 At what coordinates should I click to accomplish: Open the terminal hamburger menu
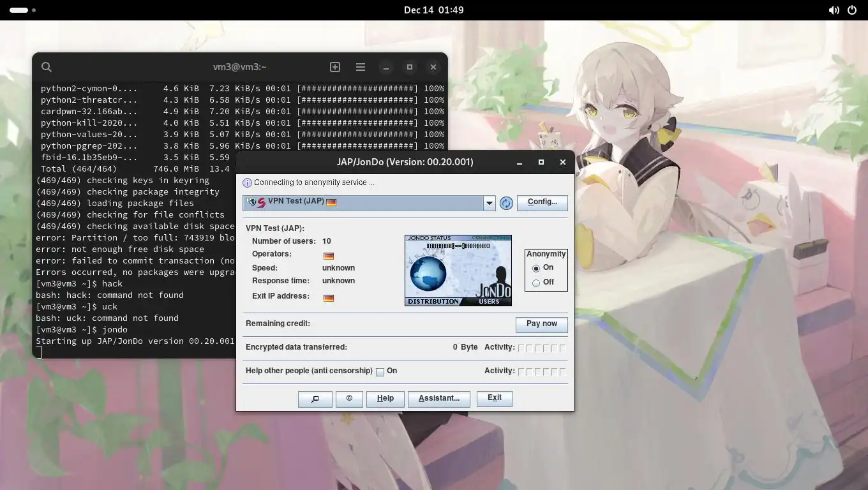[361, 67]
